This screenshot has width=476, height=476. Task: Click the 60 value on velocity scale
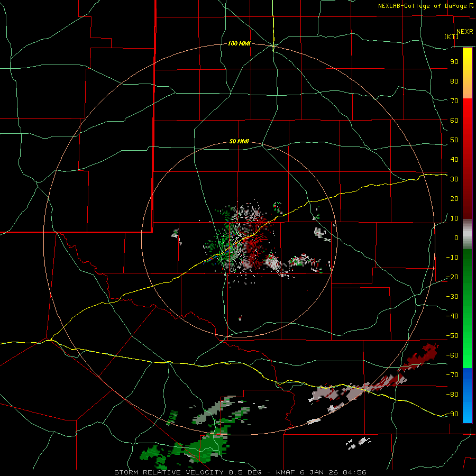click(454, 120)
